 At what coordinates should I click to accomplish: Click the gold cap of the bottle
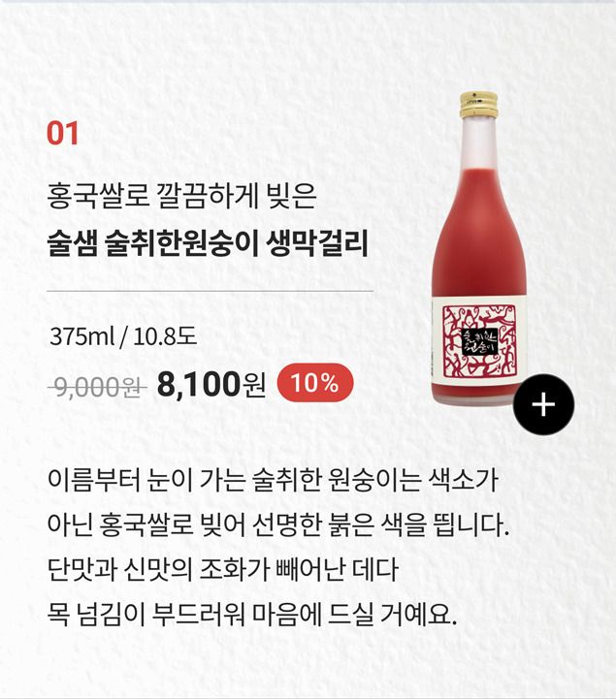point(478,105)
